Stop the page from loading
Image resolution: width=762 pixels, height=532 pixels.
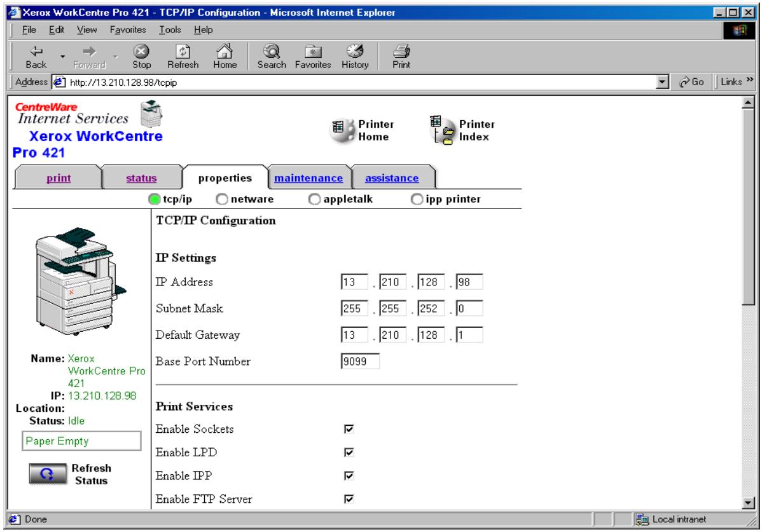tap(141, 57)
